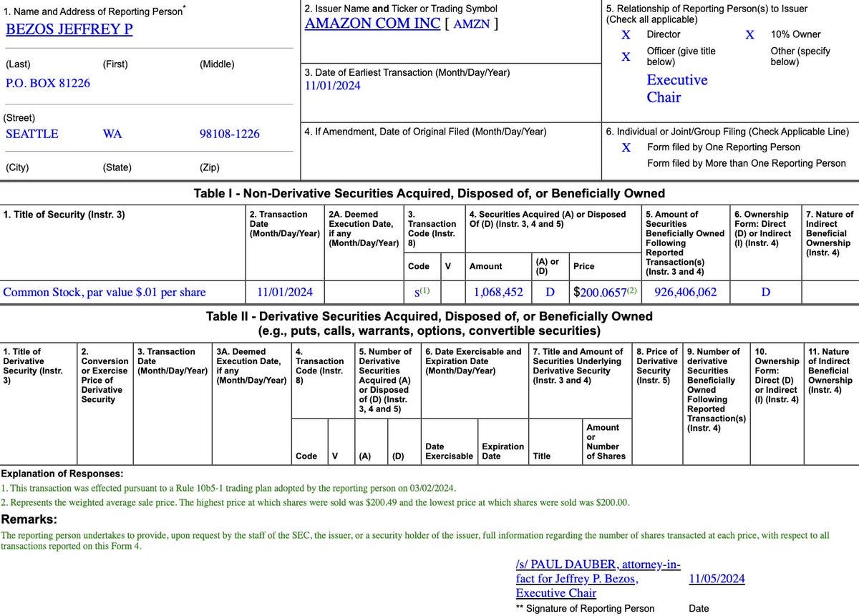Viewport: 859px width, 616px height.
Task: Click the Price of Derivative Security column header
Action: [x=656, y=366]
